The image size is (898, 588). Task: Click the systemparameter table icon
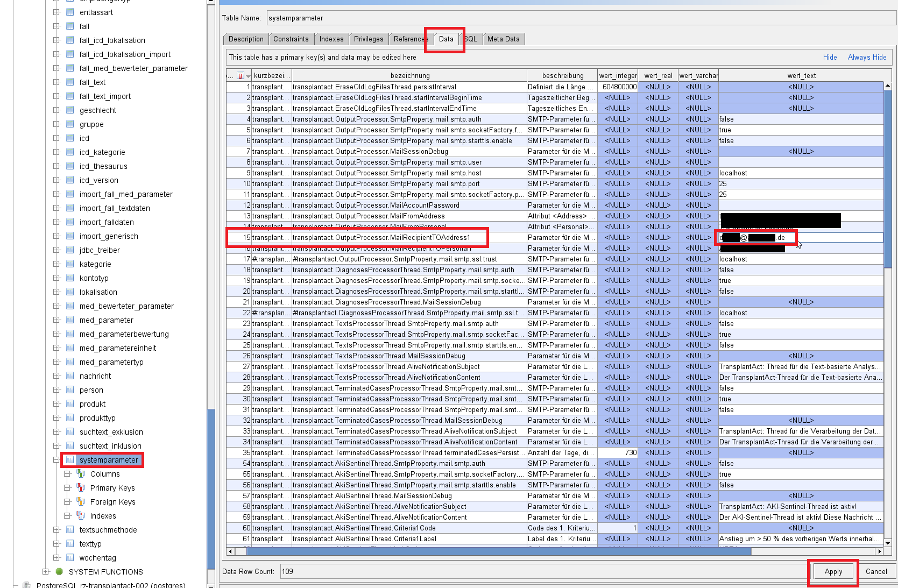click(70, 460)
